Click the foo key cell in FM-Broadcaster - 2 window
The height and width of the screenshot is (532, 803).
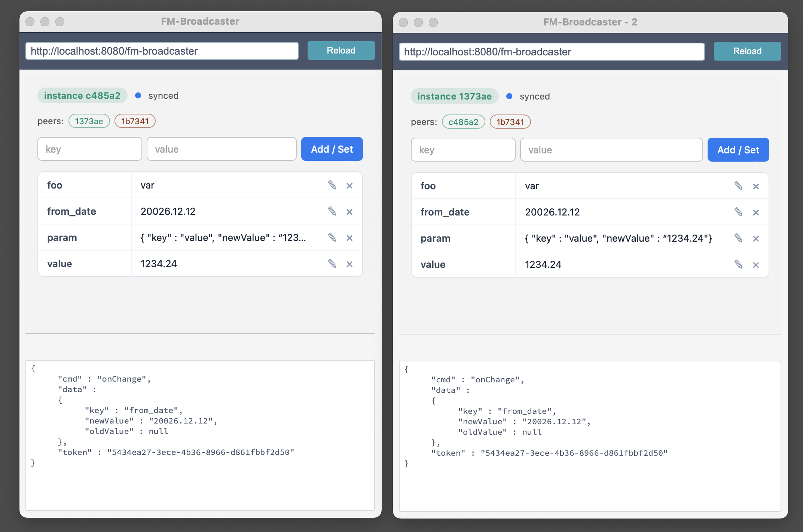point(463,186)
